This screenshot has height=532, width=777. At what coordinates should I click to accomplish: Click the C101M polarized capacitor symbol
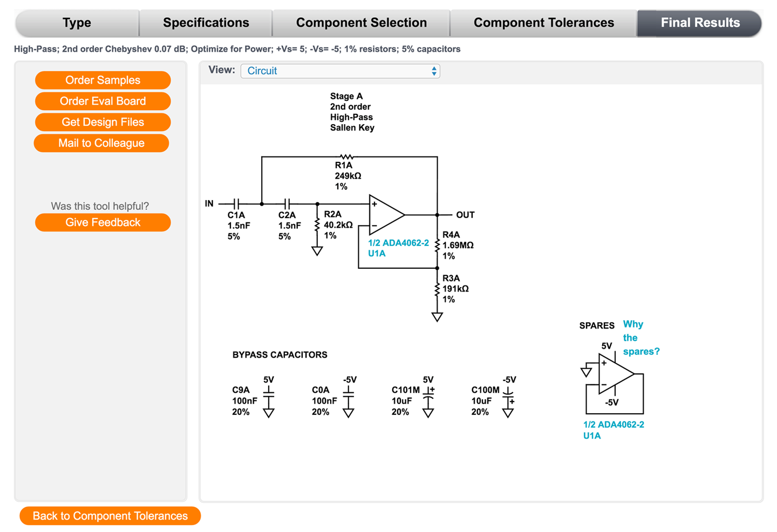pyautogui.click(x=428, y=397)
